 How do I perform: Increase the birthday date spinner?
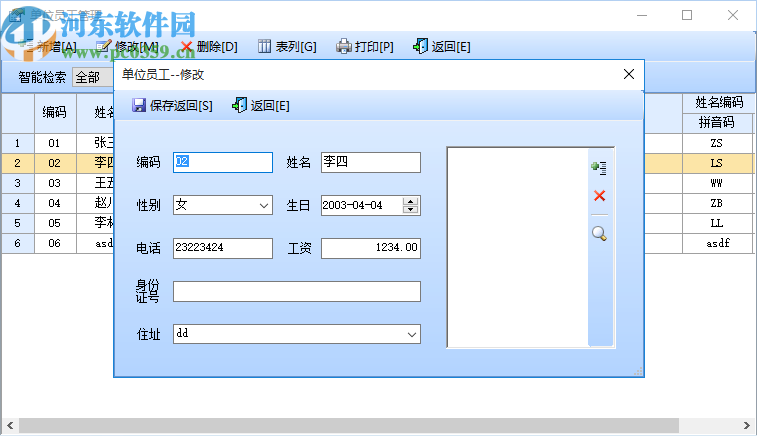coord(410,201)
